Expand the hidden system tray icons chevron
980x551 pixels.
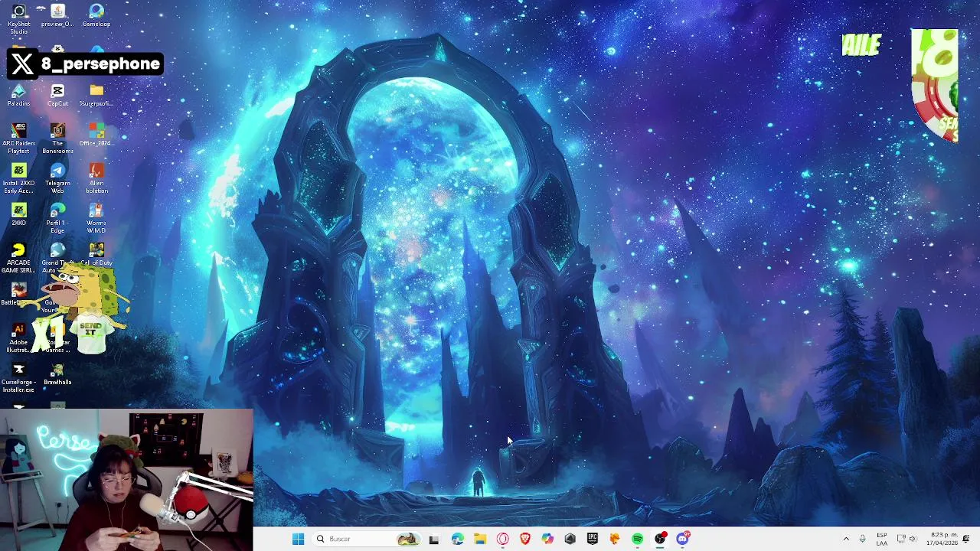[x=846, y=539]
